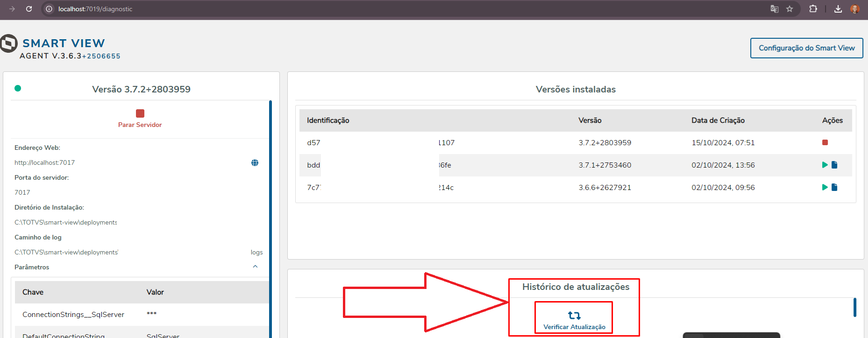The width and height of the screenshot is (868, 338).
Task: Click date cell 02/10/2024, 13:56
Action: click(x=723, y=165)
